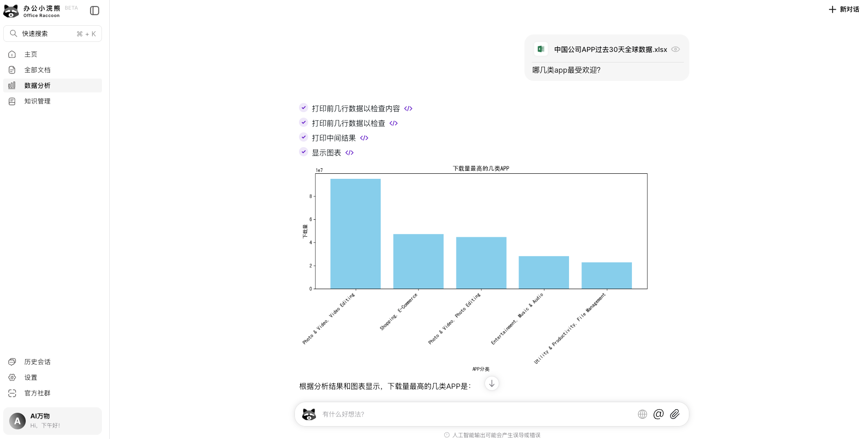Click the Shopping E-Commerce bar in chart
Viewport: 868px width, 439px height.
coord(418,261)
